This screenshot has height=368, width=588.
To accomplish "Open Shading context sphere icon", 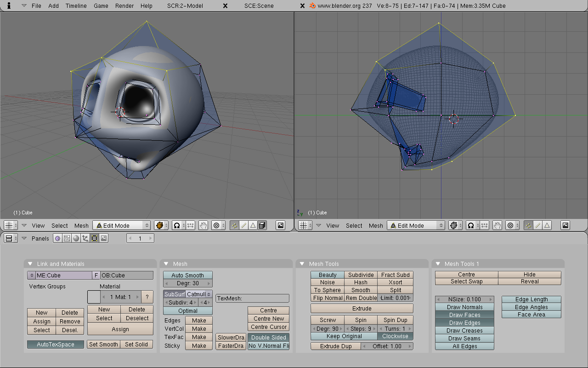I will click(76, 238).
